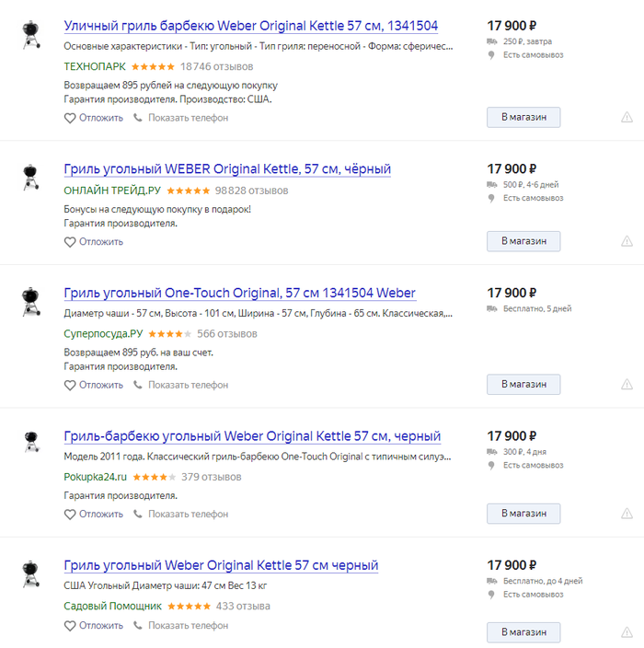Click star rating of Pokupka24.ru

pyautogui.click(x=154, y=478)
